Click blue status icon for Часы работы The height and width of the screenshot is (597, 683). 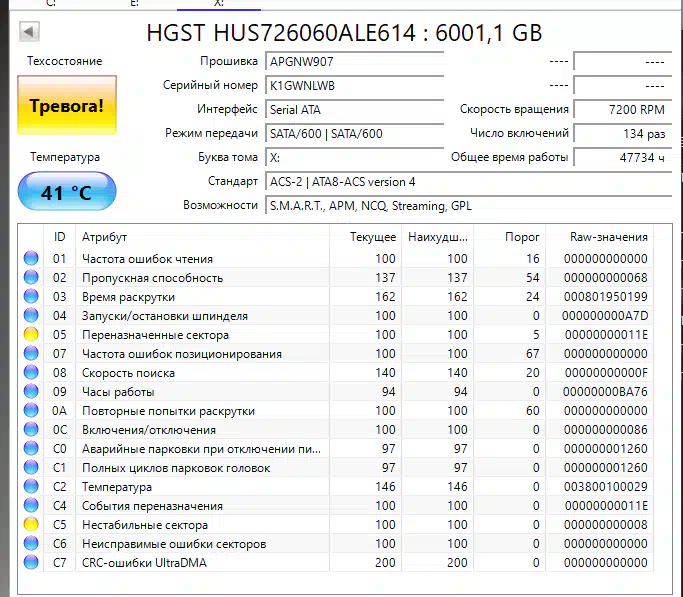click(31, 391)
